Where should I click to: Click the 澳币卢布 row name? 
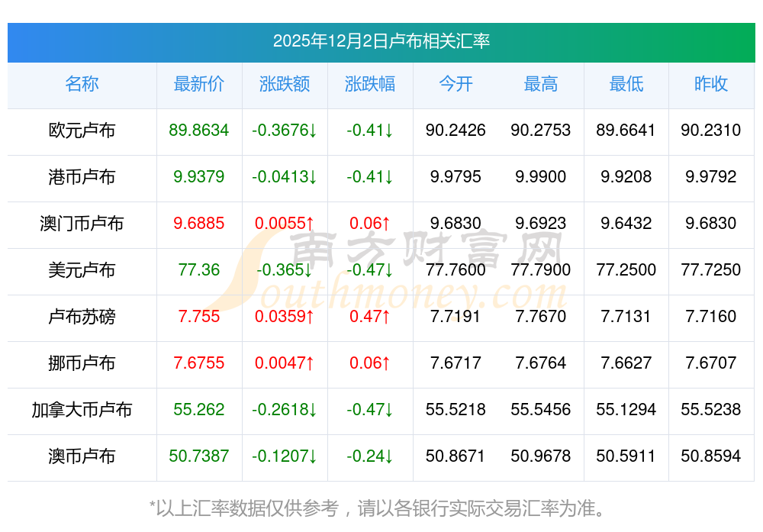pyautogui.click(x=82, y=456)
